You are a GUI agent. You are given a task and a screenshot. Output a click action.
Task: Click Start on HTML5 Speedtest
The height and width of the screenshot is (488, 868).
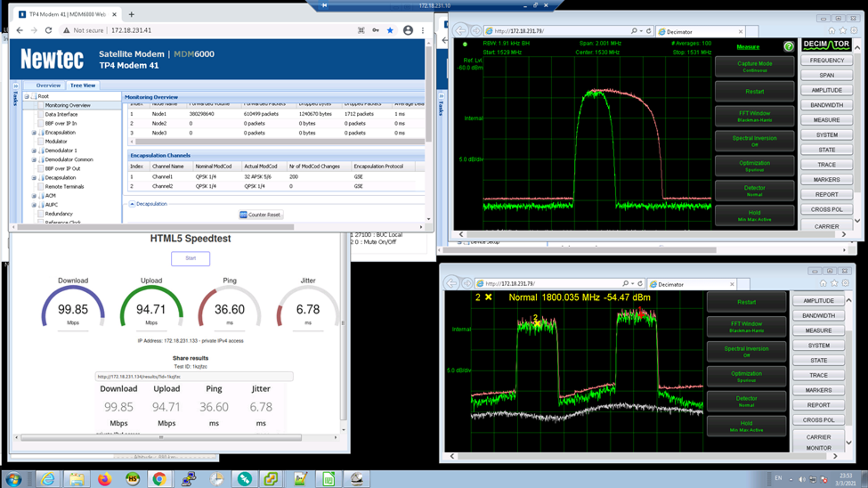tap(190, 258)
